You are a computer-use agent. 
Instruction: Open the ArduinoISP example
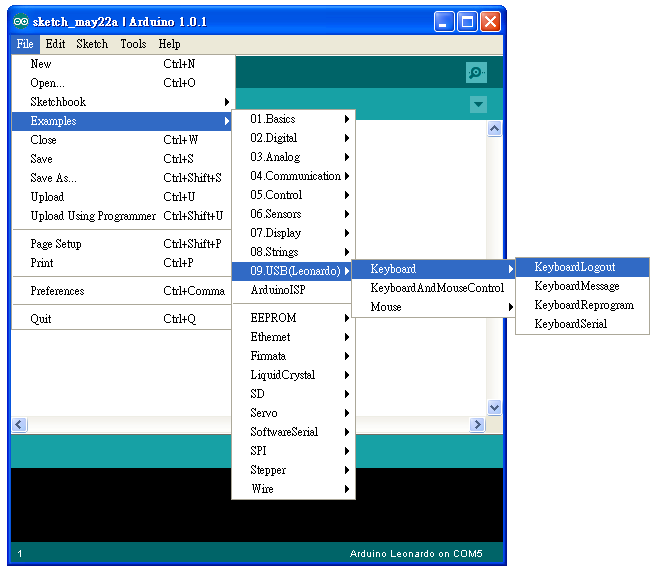294,290
